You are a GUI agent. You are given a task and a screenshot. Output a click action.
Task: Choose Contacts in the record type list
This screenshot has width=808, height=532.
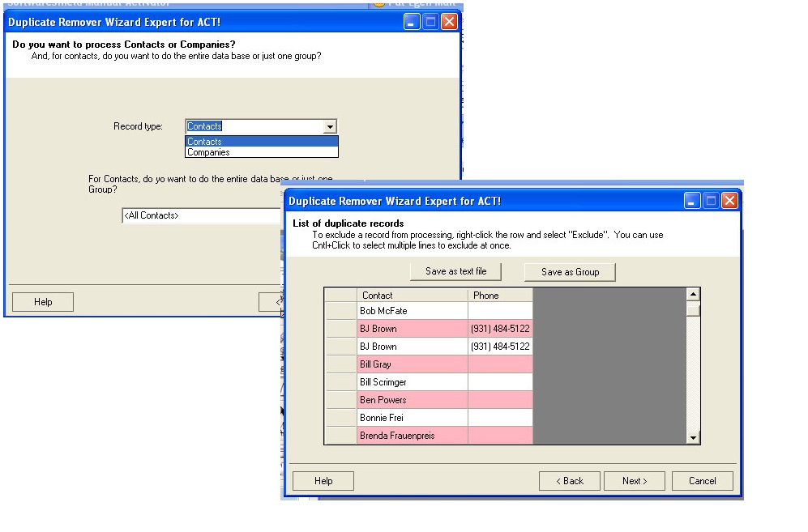click(262, 142)
